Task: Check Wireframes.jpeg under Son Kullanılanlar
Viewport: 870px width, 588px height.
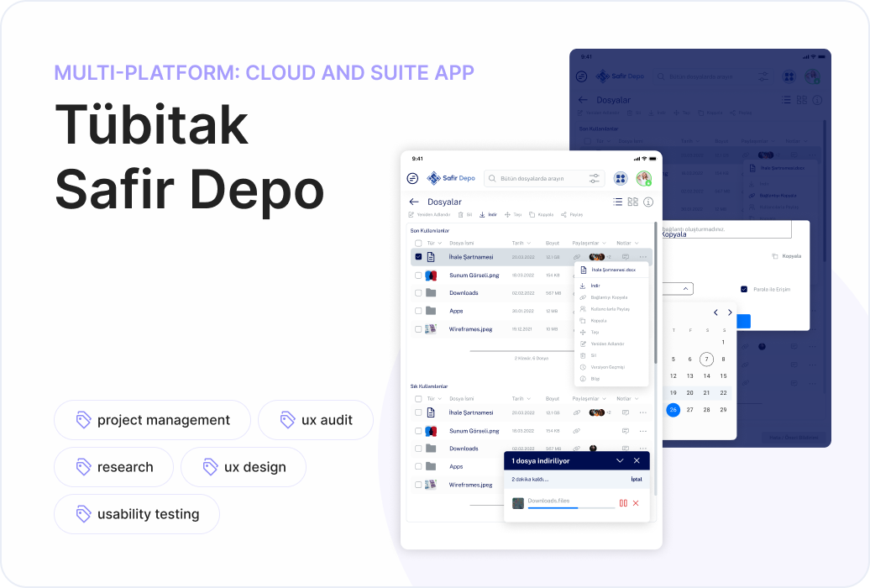Action: click(x=418, y=329)
